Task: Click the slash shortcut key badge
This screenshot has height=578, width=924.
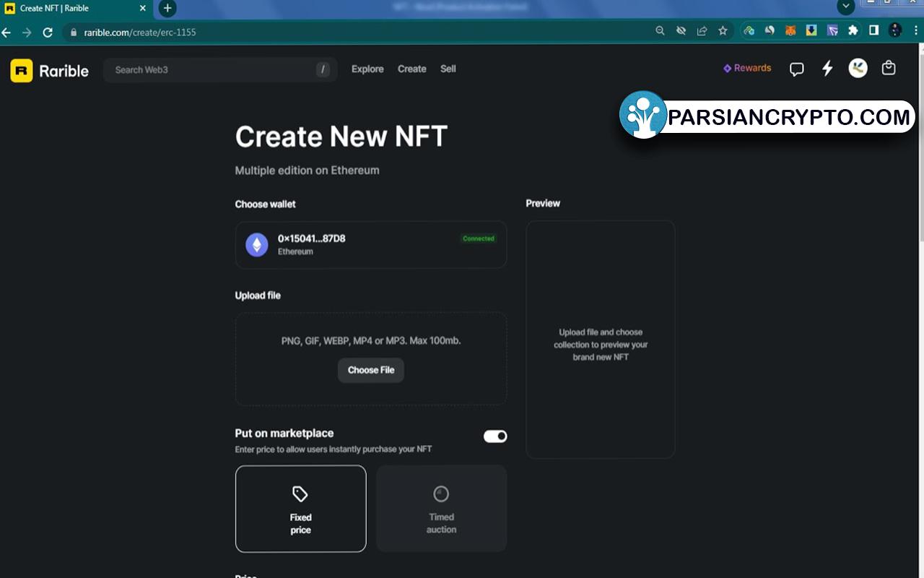Action: point(323,69)
